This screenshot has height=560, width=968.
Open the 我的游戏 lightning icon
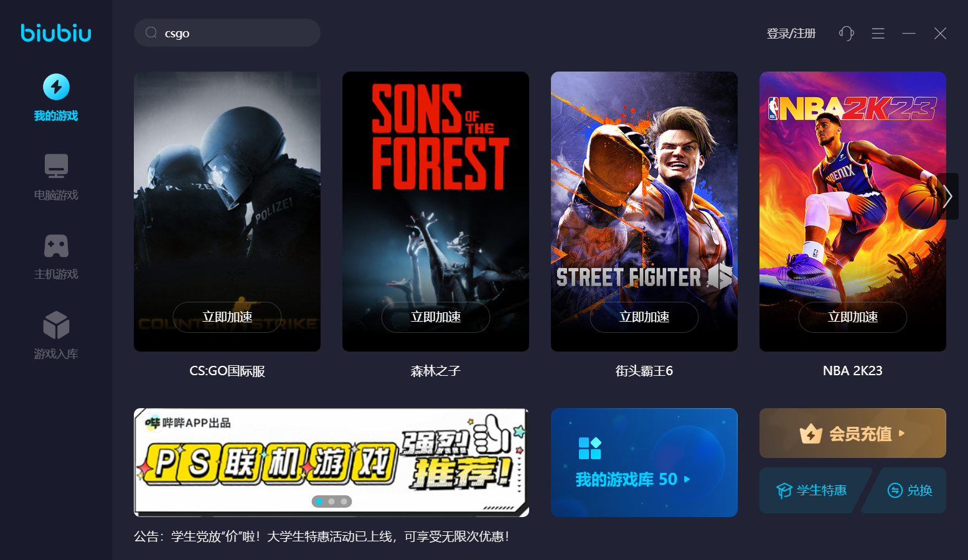coord(56,87)
